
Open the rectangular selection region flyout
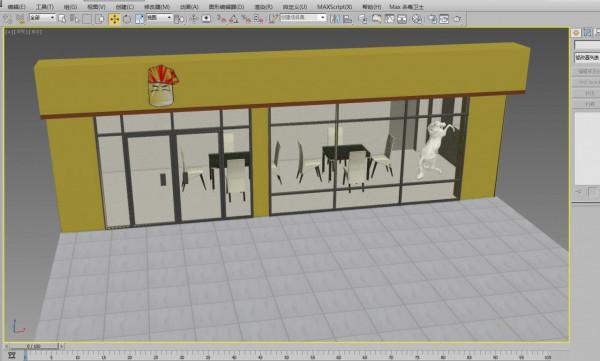click(87, 19)
